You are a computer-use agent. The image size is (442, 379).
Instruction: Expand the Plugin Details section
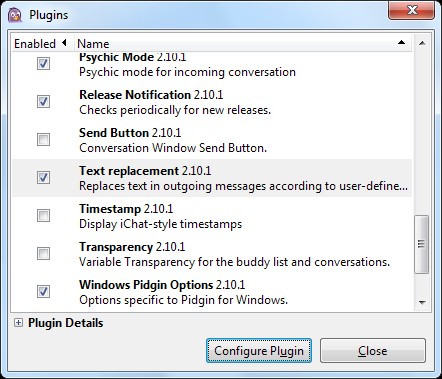pyautogui.click(x=18, y=323)
